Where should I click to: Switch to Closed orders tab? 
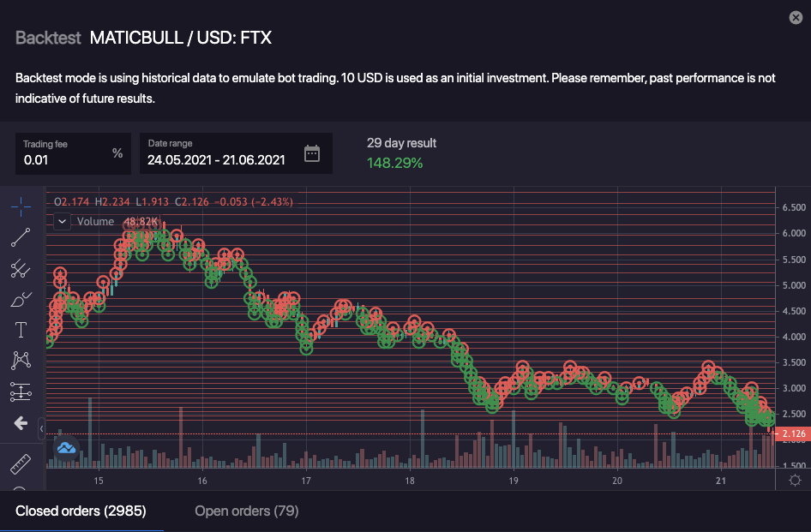point(81,511)
